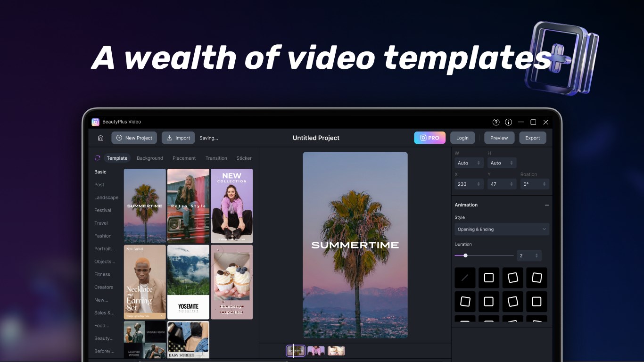Select the no-animation slash preset

[465, 278]
